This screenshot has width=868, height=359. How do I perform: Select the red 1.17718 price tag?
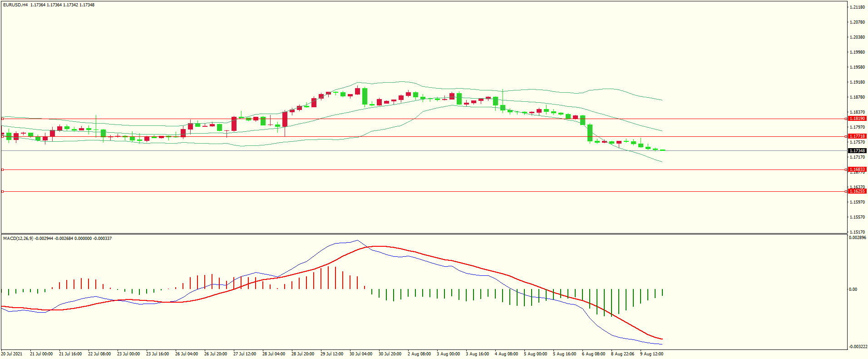[x=857, y=136]
